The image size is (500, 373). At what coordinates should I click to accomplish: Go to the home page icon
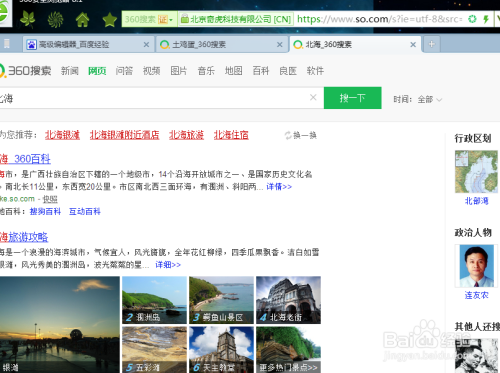click(82, 19)
